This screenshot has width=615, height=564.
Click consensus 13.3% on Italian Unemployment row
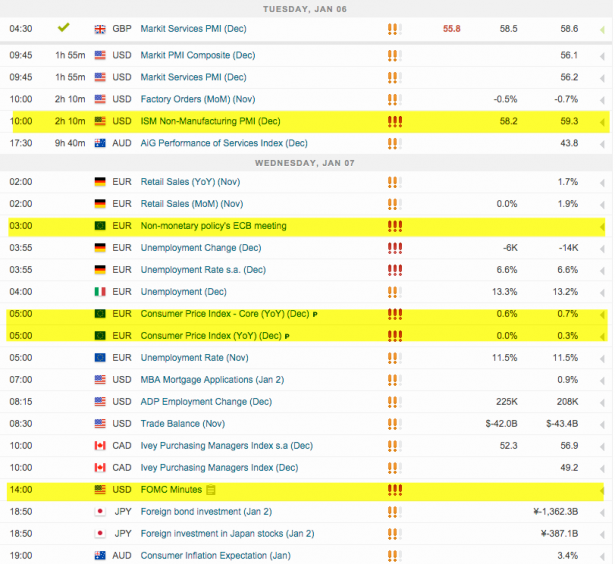click(x=505, y=292)
